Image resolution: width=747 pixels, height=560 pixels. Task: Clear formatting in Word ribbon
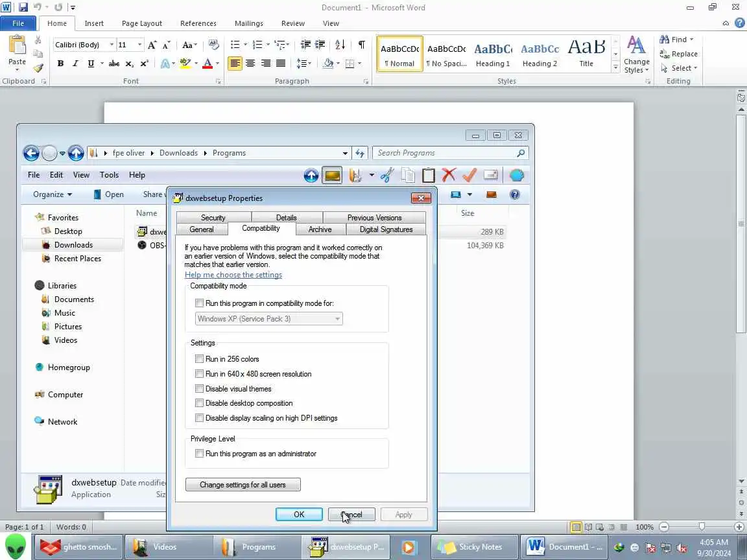213,45
